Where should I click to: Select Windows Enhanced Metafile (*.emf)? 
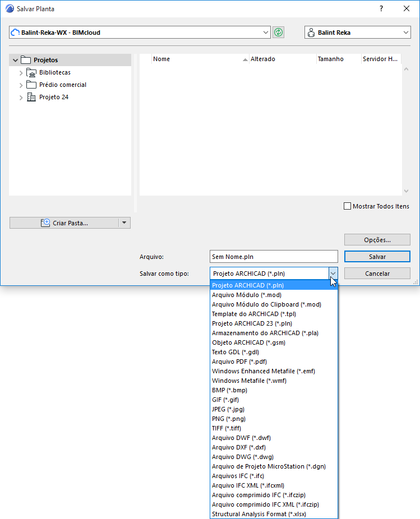click(274, 371)
